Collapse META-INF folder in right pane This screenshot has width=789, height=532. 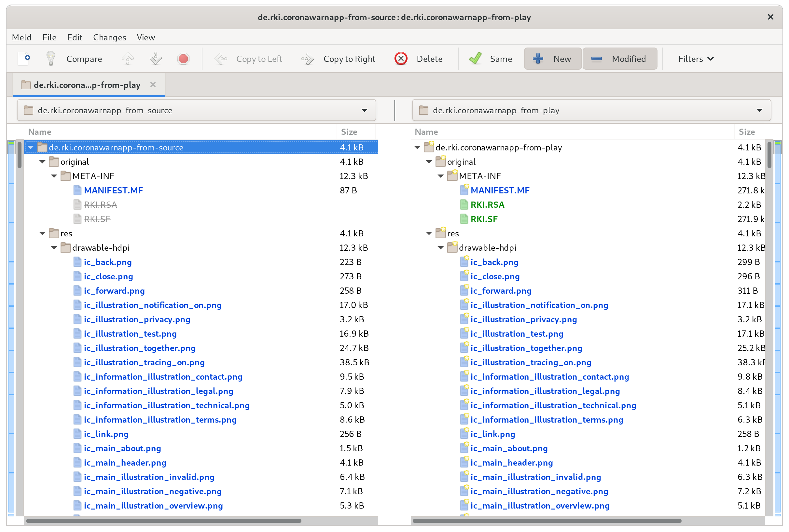pyautogui.click(x=441, y=176)
